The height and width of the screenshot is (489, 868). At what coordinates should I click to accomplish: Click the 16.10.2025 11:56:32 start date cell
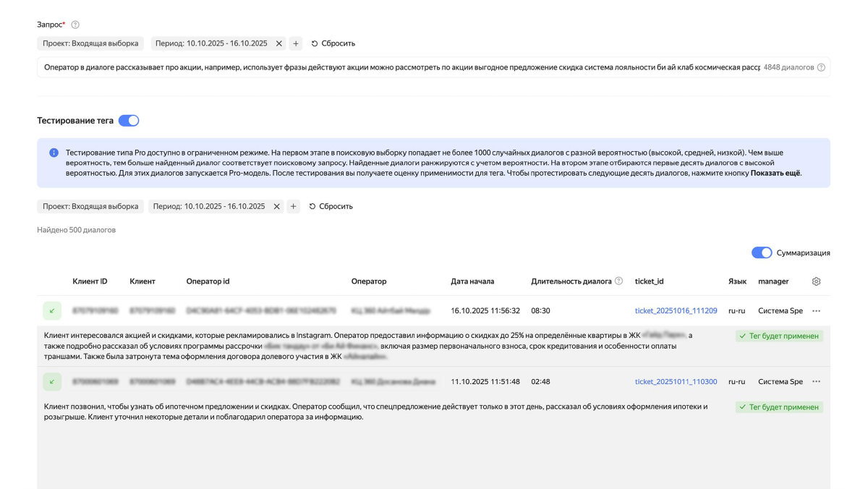(485, 311)
